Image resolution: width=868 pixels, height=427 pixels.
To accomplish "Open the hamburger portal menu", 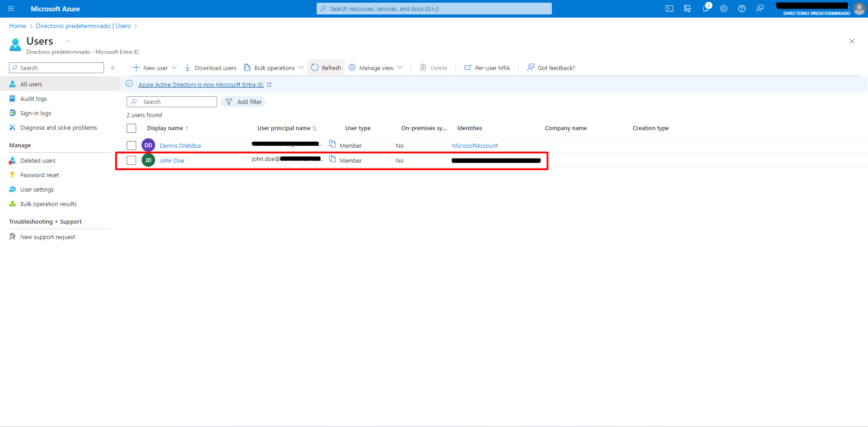I will coord(11,9).
